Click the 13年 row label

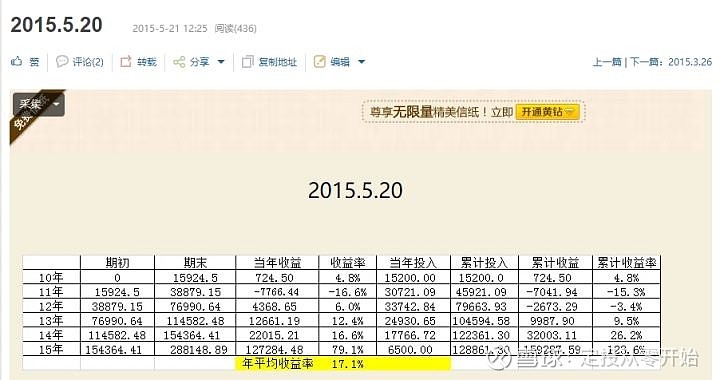click(51, 320)
